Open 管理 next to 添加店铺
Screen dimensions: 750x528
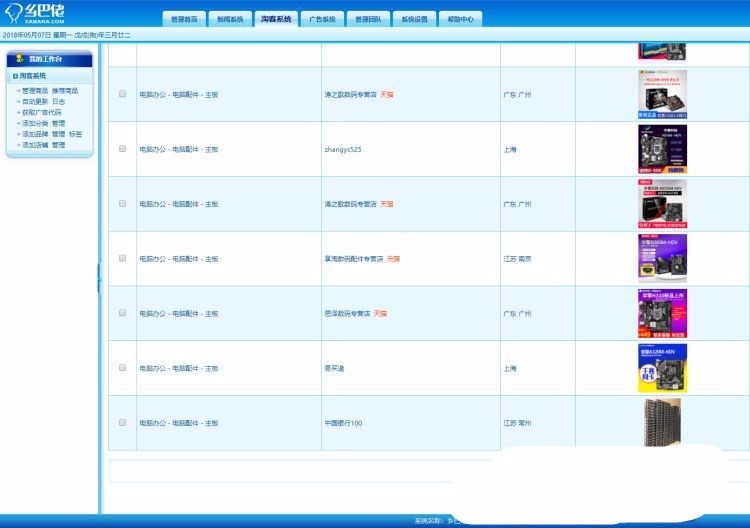click(58, 145)
